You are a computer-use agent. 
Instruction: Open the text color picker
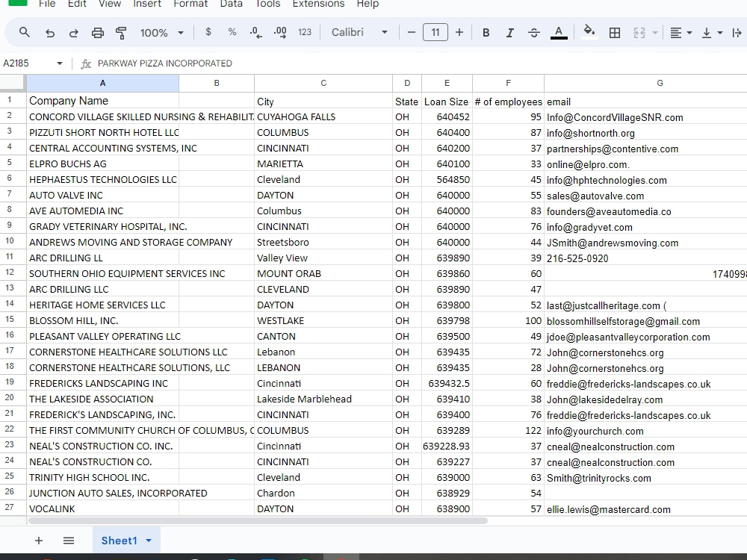click(559, 32)
